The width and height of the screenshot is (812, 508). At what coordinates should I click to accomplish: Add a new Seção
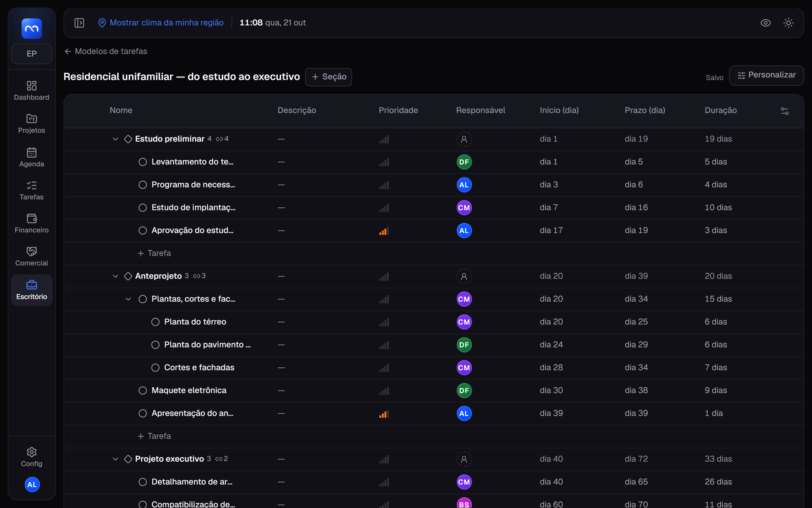tap(329, 77)
